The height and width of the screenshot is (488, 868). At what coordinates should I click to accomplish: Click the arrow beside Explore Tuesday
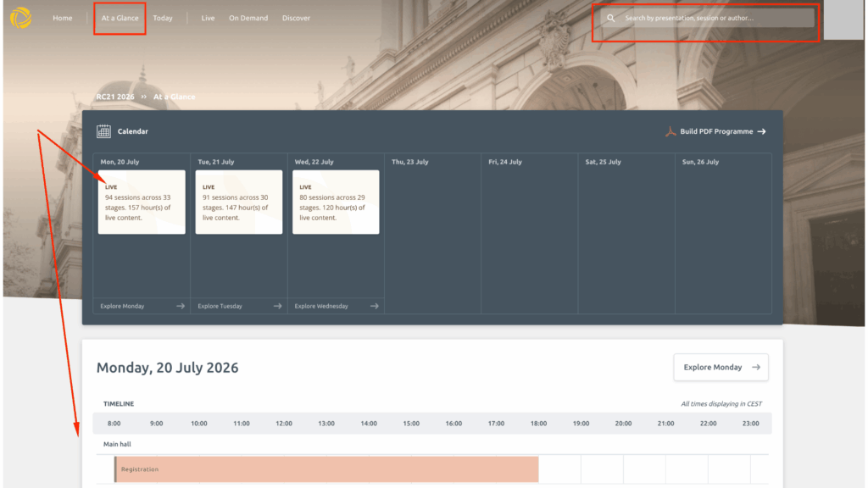[x=277, y=306]
